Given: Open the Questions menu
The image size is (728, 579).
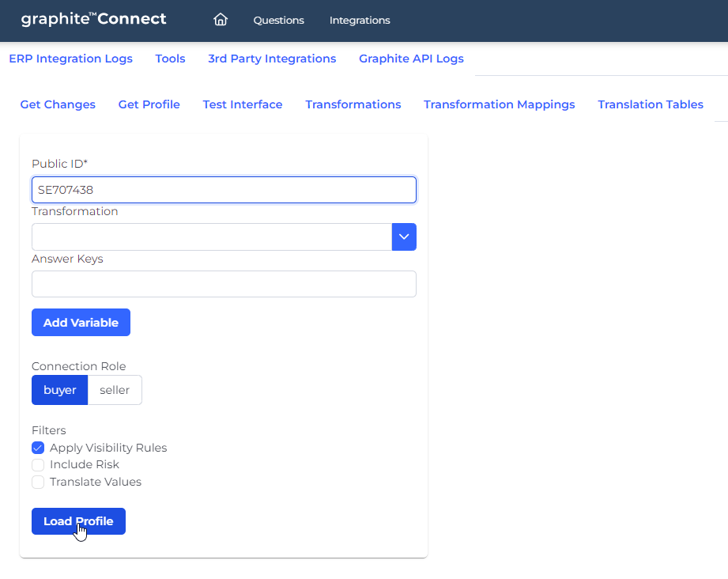Looking at the screenshot, I should 278,20.
